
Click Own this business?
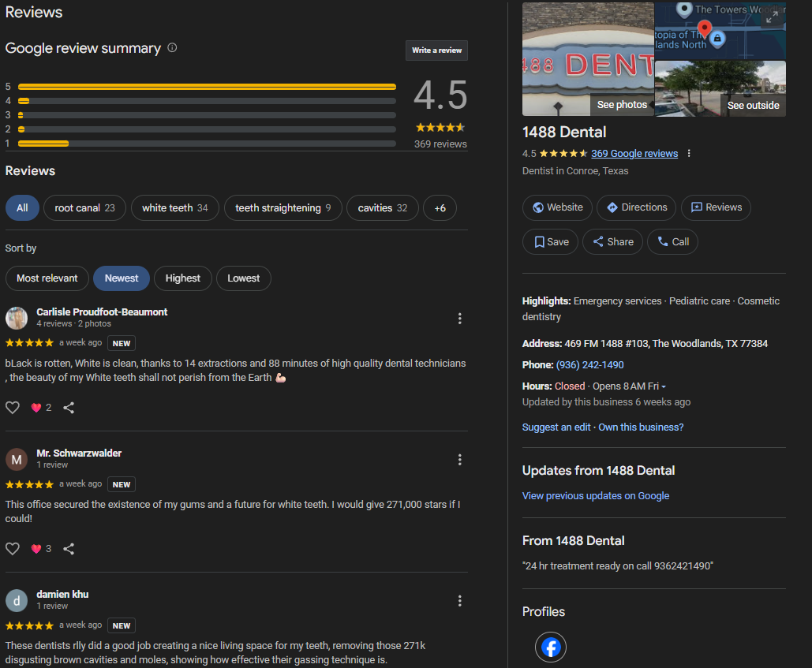click(x=641, y=427)
